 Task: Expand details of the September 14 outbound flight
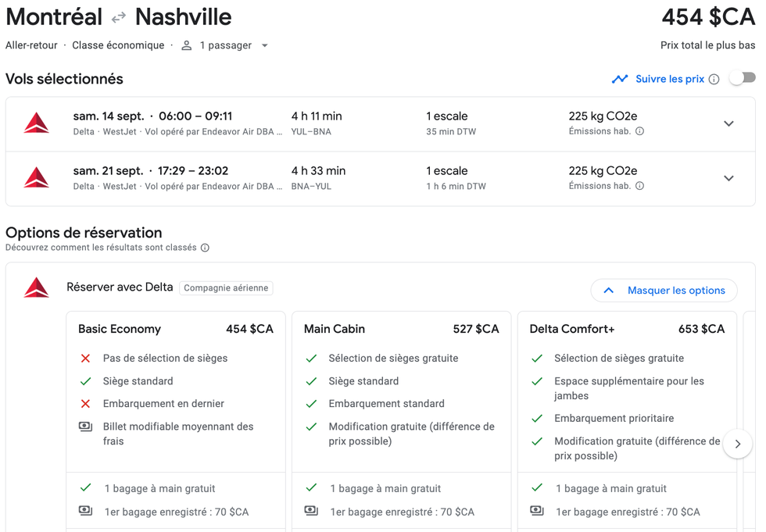tap(728, 123)
